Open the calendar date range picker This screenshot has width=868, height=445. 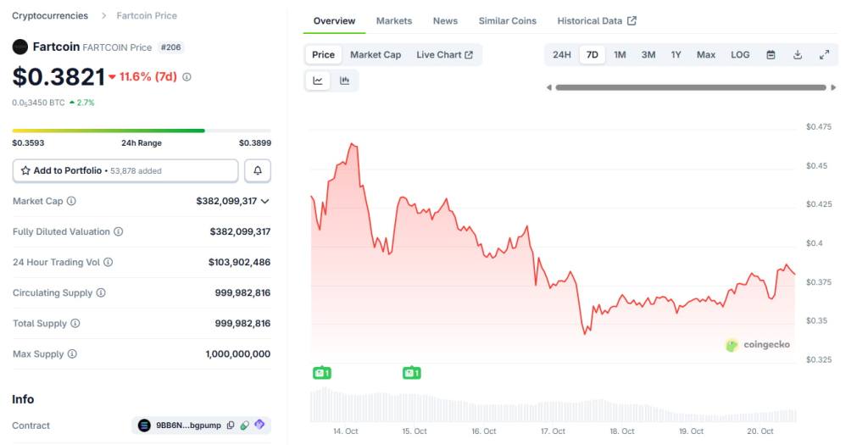coord(771,55)
